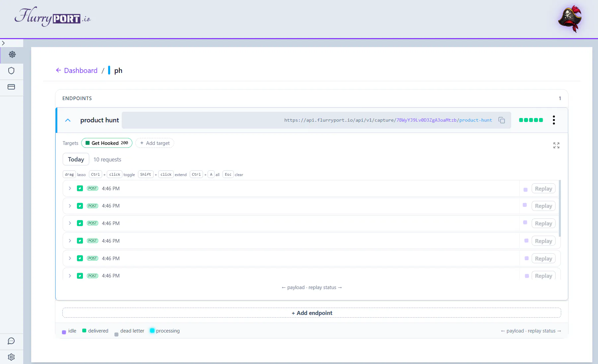Expand the second 4:46 PM request

(x=70, y=206)
